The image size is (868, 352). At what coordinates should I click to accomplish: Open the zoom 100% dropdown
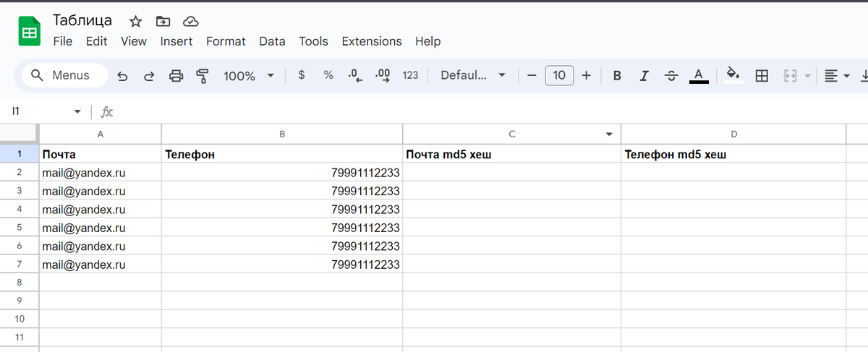(249, 75)
